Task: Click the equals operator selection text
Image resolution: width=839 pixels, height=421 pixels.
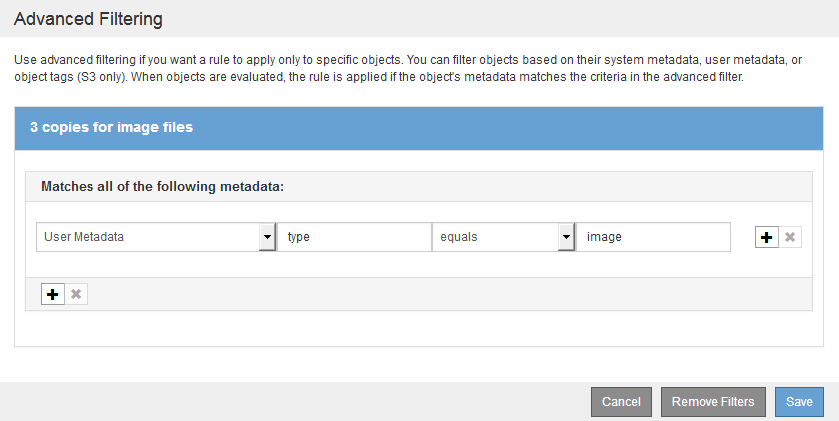Action: (x=494, y=237)
